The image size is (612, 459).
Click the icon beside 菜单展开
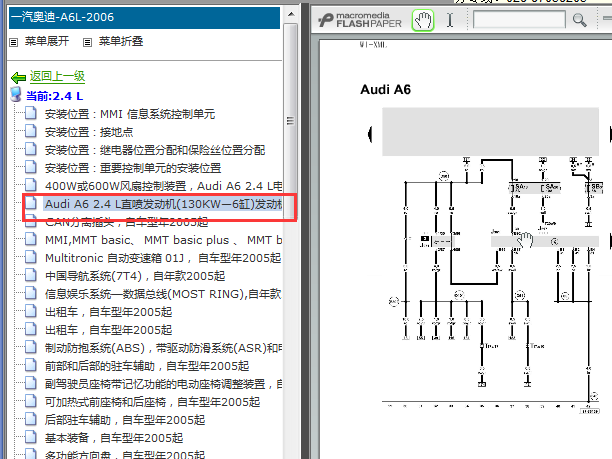[14, 42]
